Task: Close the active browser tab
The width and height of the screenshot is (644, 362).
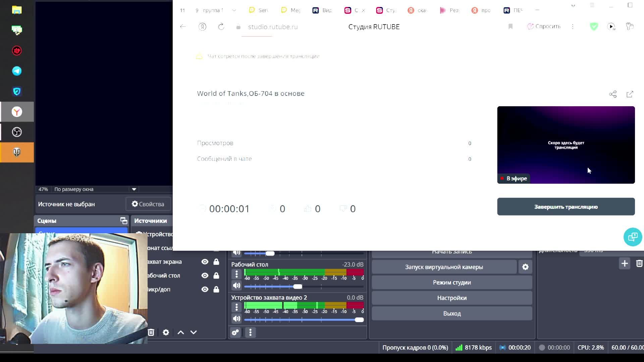Action: (x=363, y=10)
